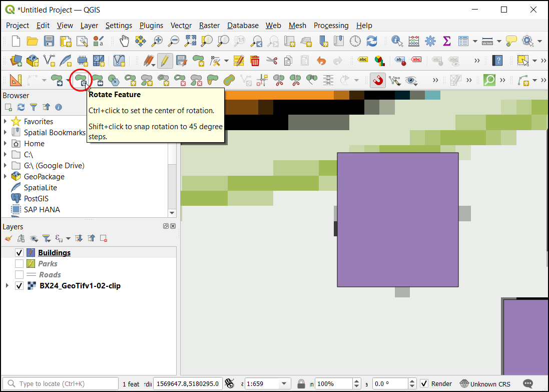This screenshot has width=549, height=392.
Task: Enable the Parks layer checkbox
Action: (x=20, y=264)
